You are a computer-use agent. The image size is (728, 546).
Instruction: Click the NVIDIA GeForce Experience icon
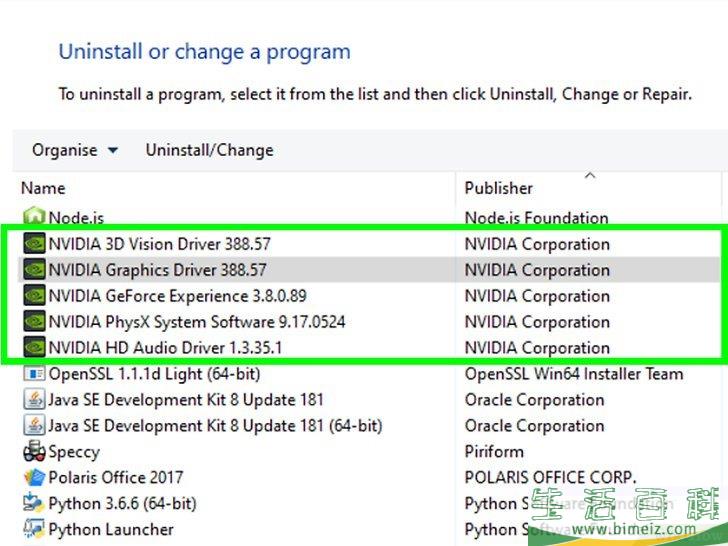click(34, 295)
